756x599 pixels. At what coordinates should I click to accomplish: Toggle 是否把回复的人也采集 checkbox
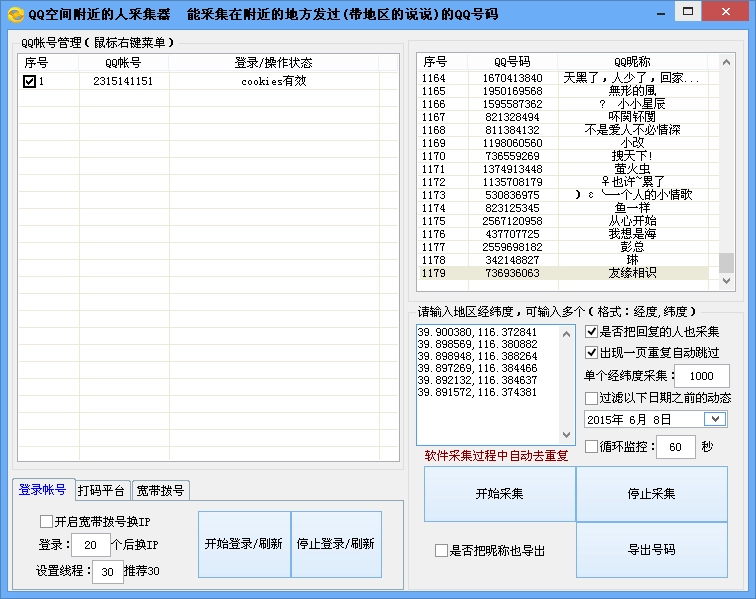coord(592,332)
